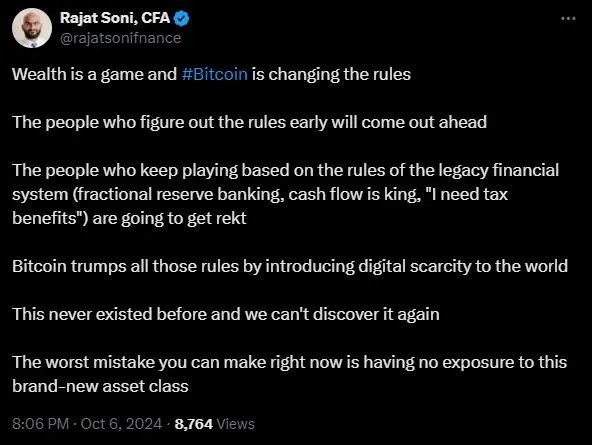The image size is (592, 445).
Task: Select the line about figuring out rules early
Action: [250, 122]
